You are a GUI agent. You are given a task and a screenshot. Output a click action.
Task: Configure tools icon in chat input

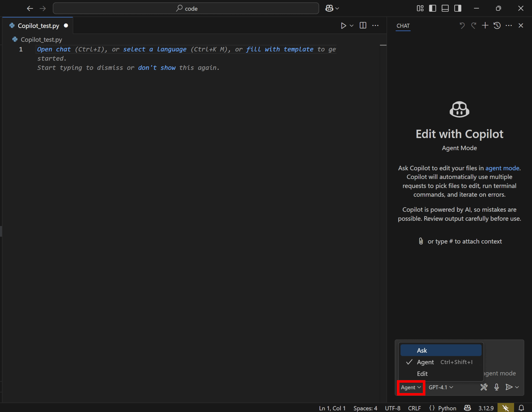(484, 387)
